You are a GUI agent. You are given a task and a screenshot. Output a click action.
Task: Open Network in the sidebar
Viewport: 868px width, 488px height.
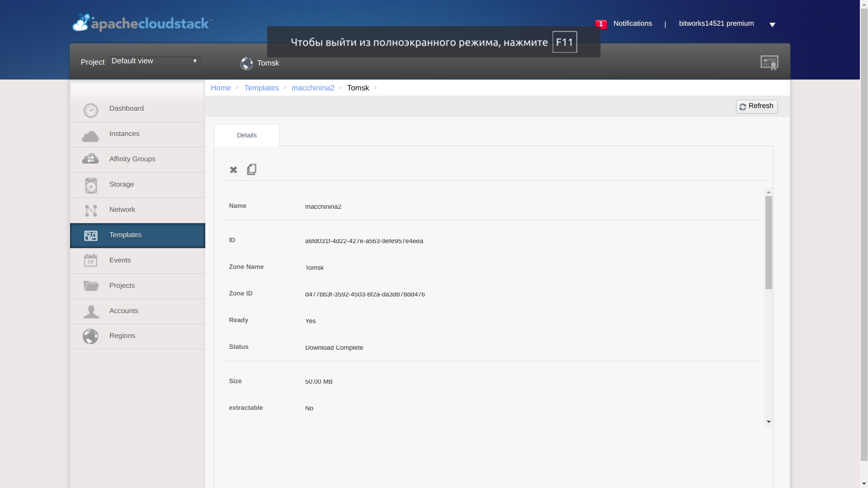point(137,210)
